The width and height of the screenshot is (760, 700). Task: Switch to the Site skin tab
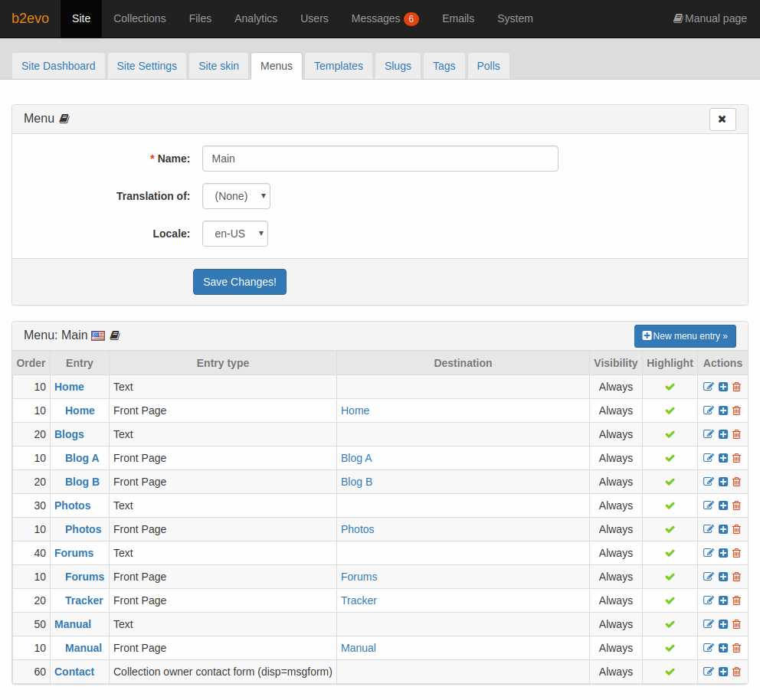(x=218, y=66)
